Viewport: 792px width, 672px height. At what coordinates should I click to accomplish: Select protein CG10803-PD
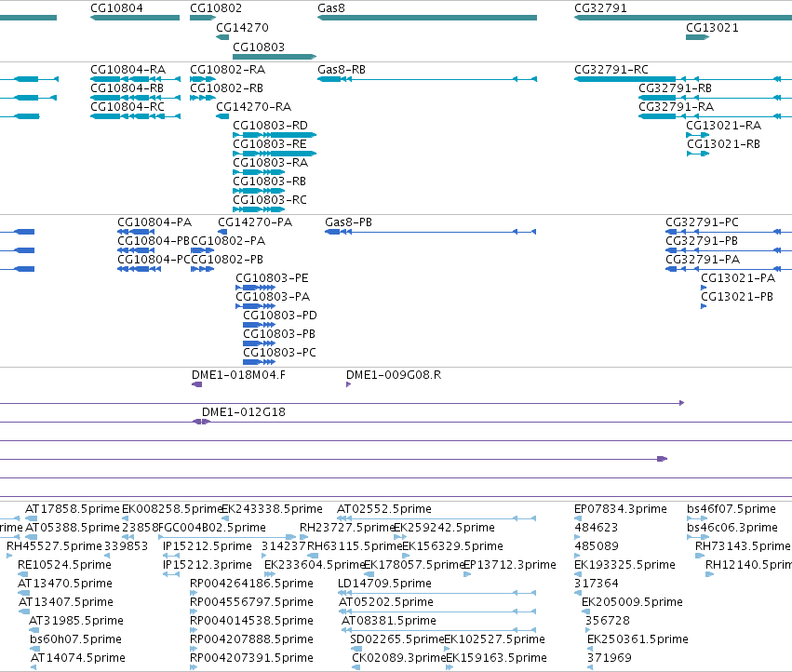pos(259,326)
